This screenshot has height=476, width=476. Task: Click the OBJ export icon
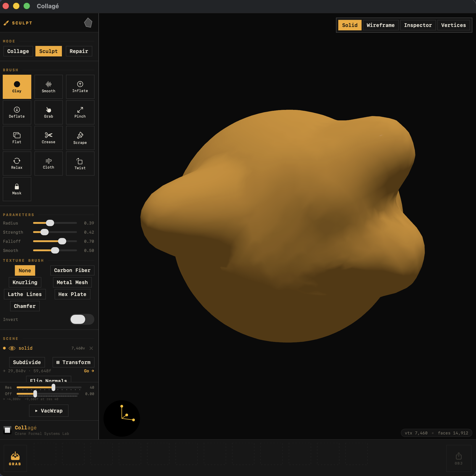tap(458, 457)
